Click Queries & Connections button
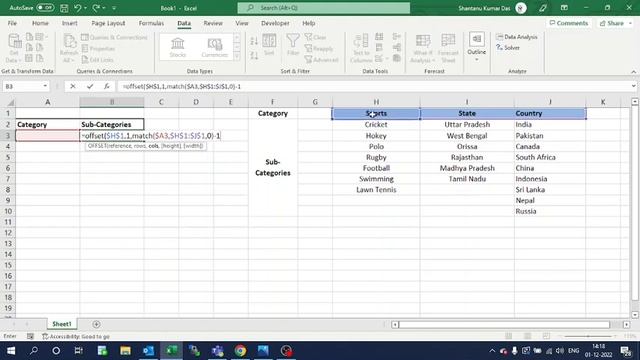Viewport: 640px width, 360px height. [114, 37]
